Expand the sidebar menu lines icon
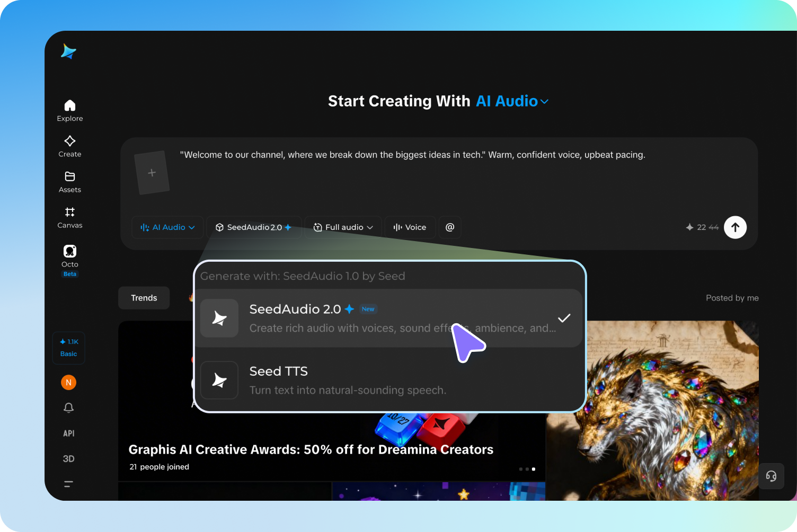 (x=68, y=484)
